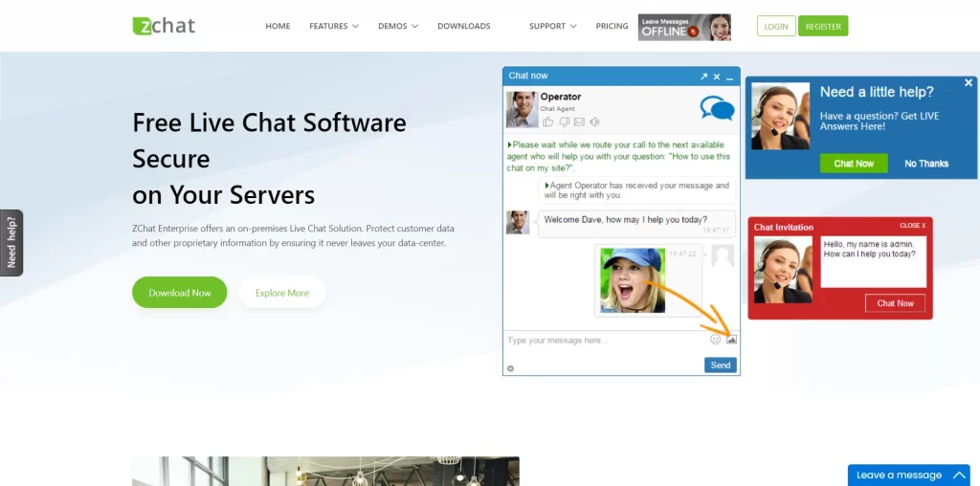
Task: Click the small operator avatar beside Welcome Dave
Action: pos(518,222)
